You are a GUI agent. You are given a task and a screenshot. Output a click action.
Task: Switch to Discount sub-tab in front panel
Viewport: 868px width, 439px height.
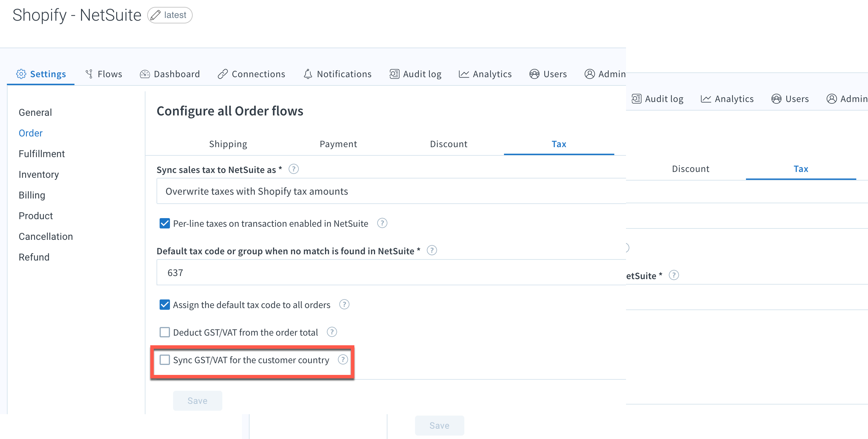click(449, 144)
